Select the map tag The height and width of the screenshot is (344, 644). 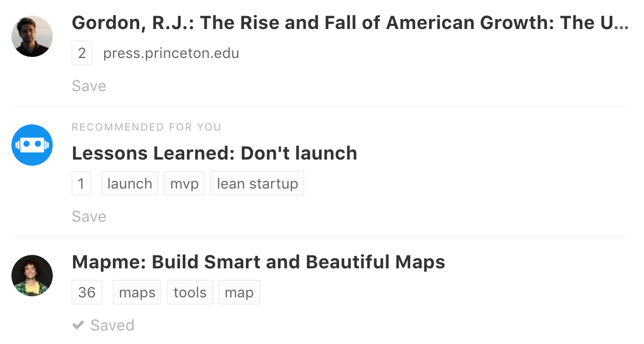click(239, 293)
